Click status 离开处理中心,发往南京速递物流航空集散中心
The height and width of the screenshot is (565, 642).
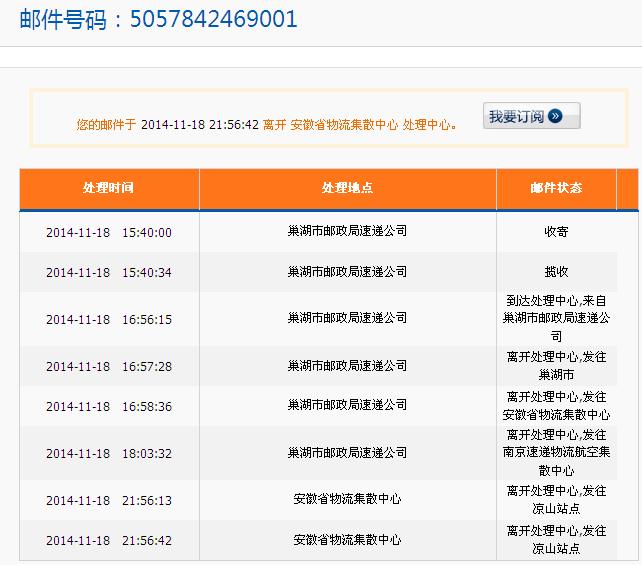click(x=556, y=452)
